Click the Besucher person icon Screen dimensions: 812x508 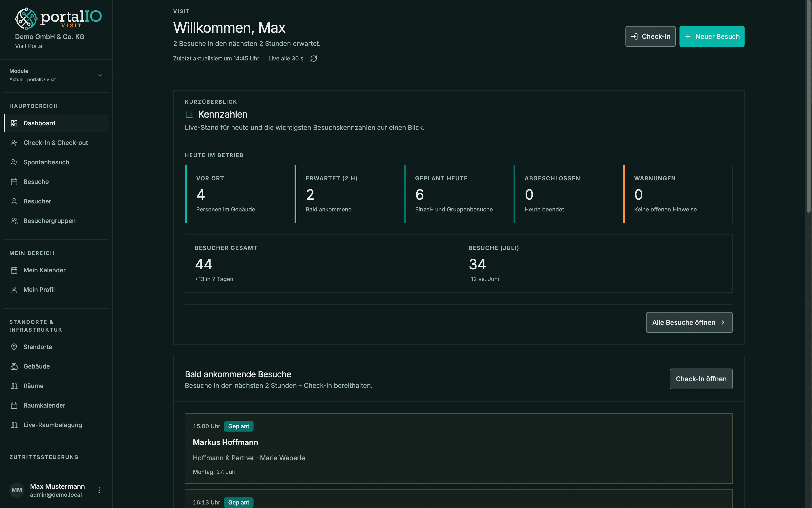point(14,201)
